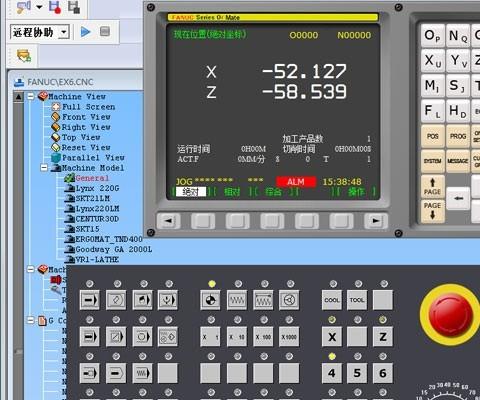Image resolution: width=480 pixels, height=400 pixels.
Task: Select the 绝对 soft-key label on screen
Action: 190,192
